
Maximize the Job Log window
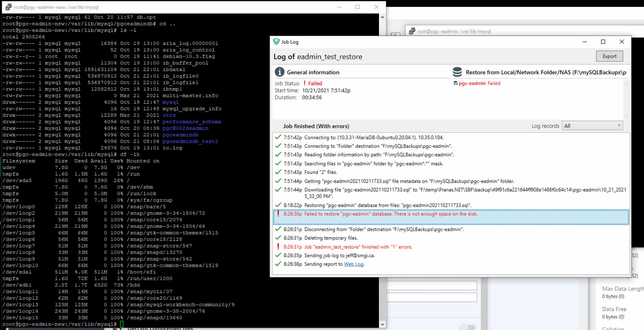tap(603, 42)
